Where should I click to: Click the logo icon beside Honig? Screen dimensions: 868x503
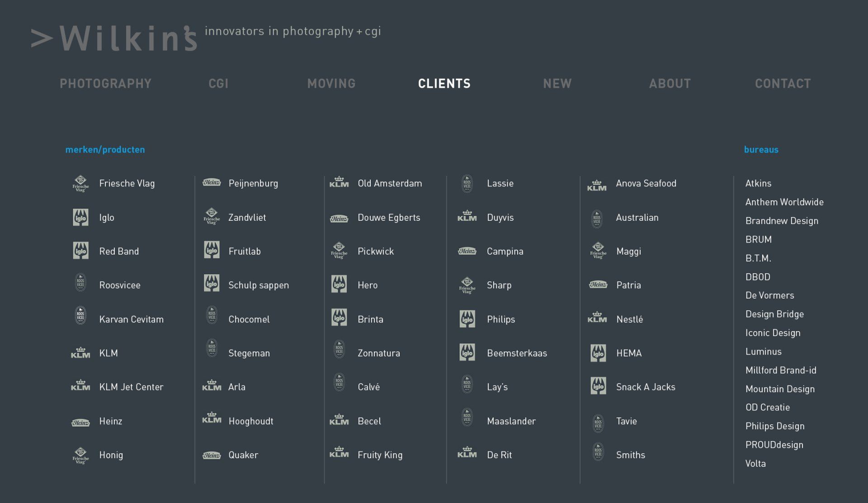(80, 456)
